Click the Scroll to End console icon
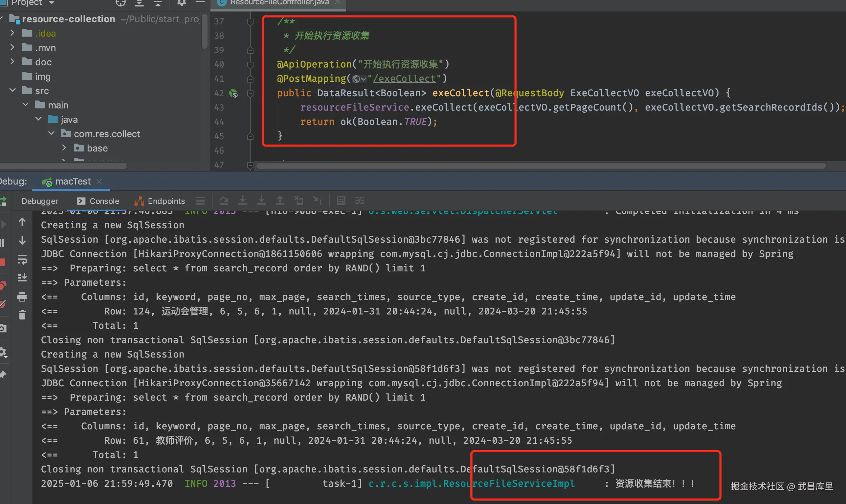Viewport: 846px width, 504px height. pyautogui.click(x=22, y=277)
